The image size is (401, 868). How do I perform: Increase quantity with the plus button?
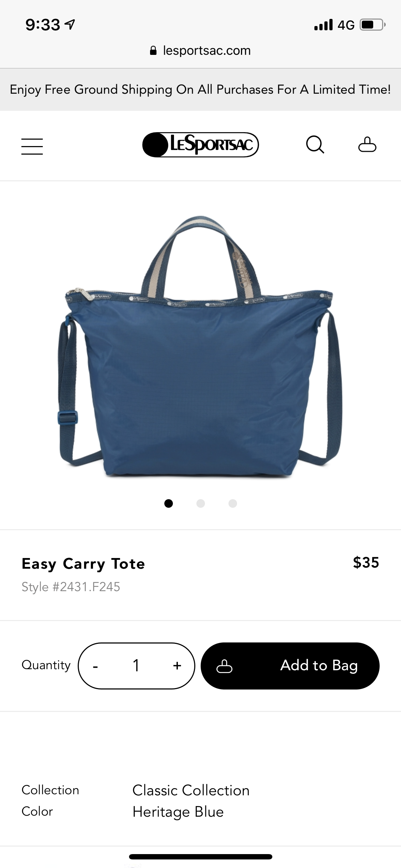[177, 666]
